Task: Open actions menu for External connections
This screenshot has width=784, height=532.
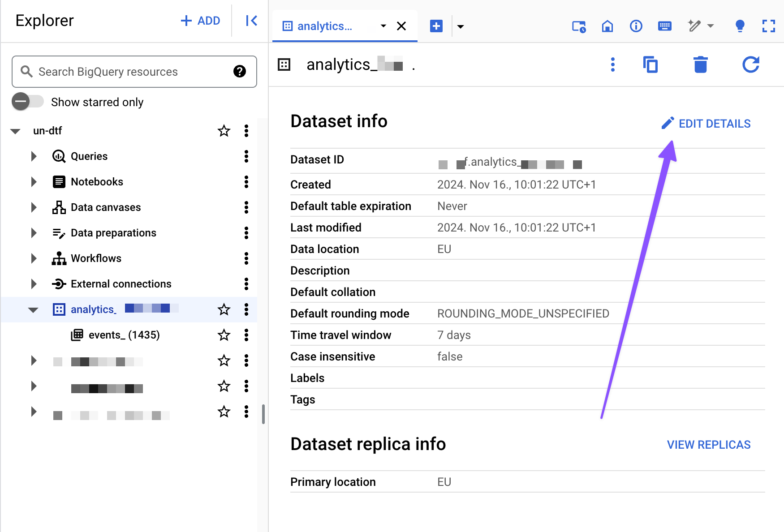Action: (x=246, y=284)
